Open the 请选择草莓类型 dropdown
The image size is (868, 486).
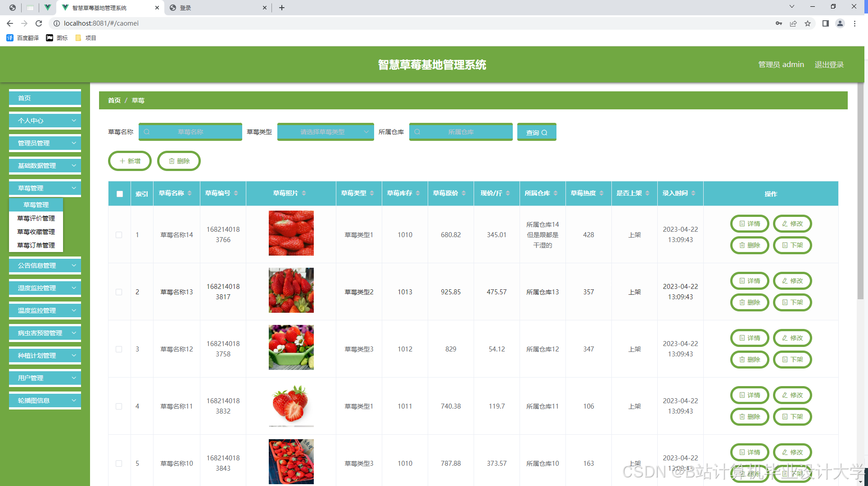(x=325, y=132)
